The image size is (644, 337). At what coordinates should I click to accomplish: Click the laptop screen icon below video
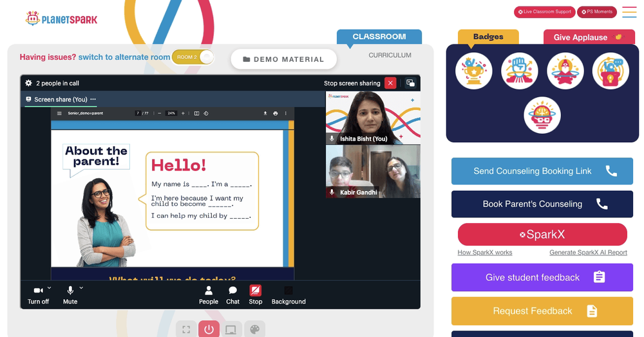point(231,329)
